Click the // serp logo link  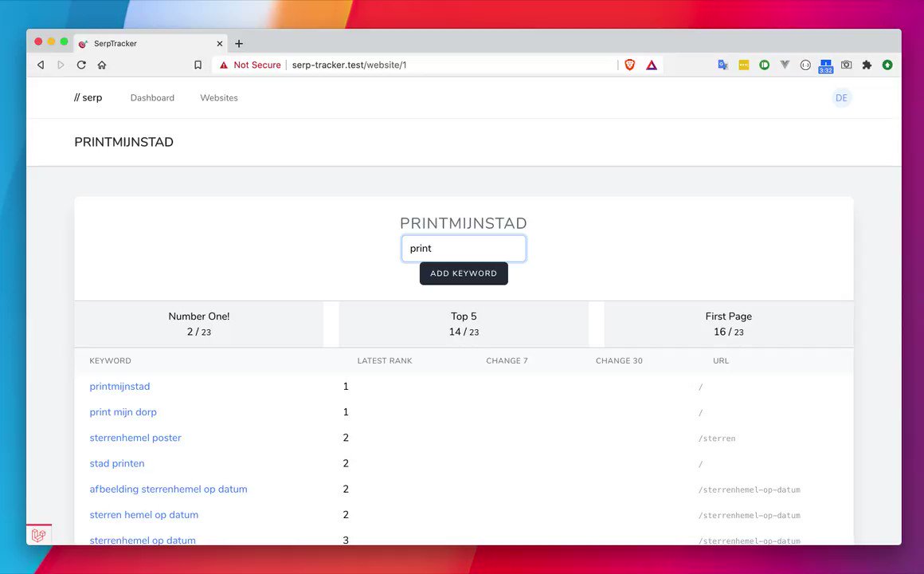pyautogui.click(x=88, y=98)
